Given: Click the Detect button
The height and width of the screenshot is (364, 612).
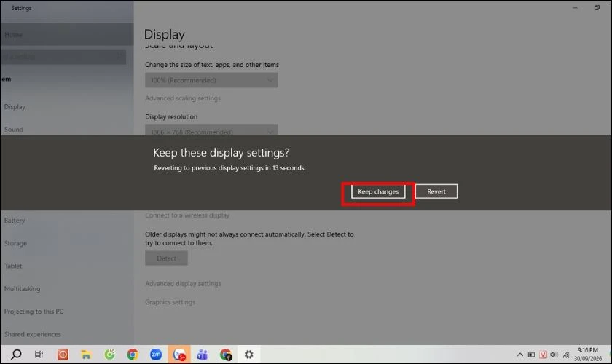Looking at the screenshot, I should pos(166,258).
